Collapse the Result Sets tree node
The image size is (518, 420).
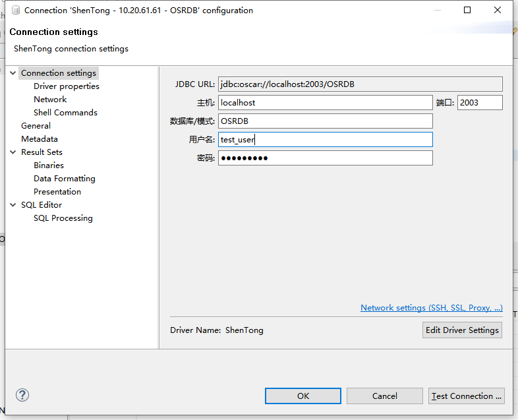click(x=13, y=152)
